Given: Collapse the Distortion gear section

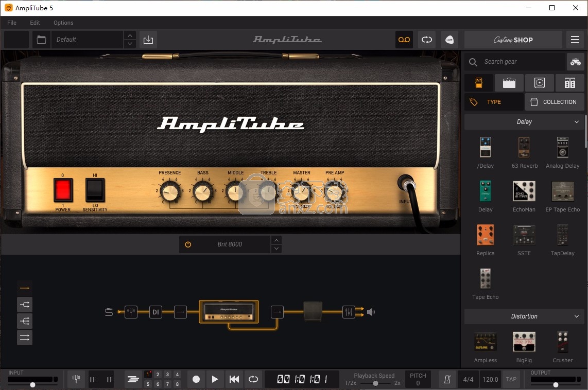Looking at the screenshot, I should point(576,316).
